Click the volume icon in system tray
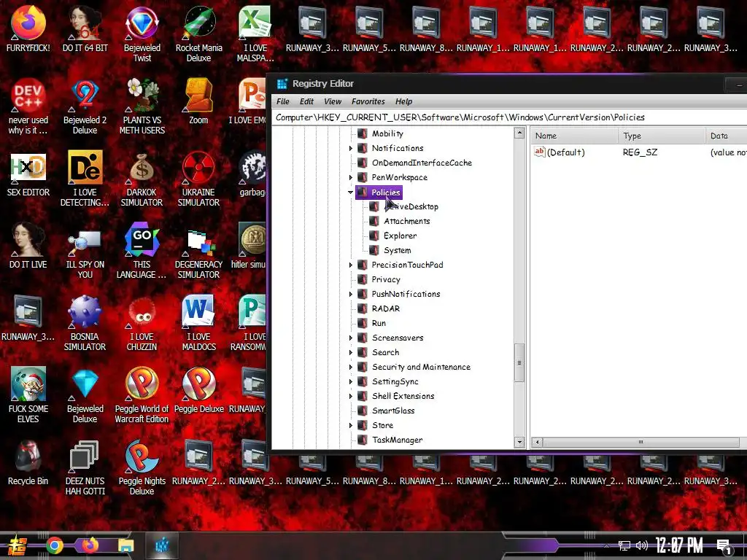747x560 pixels. [642, 545]
